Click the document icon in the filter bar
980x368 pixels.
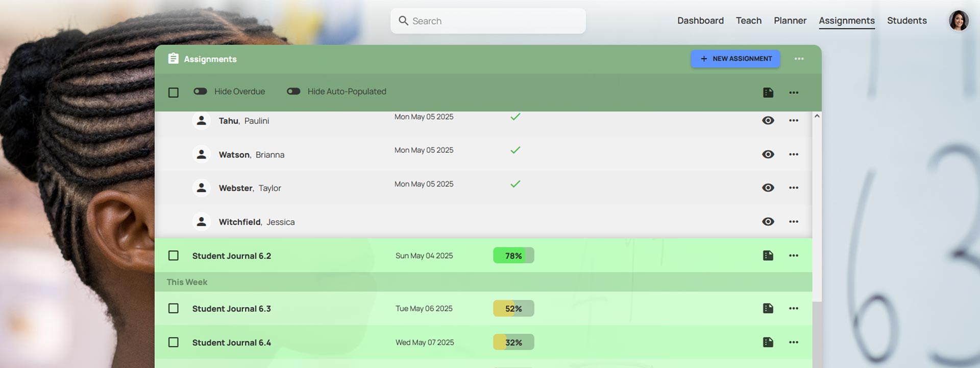click(x=768, y=93)
